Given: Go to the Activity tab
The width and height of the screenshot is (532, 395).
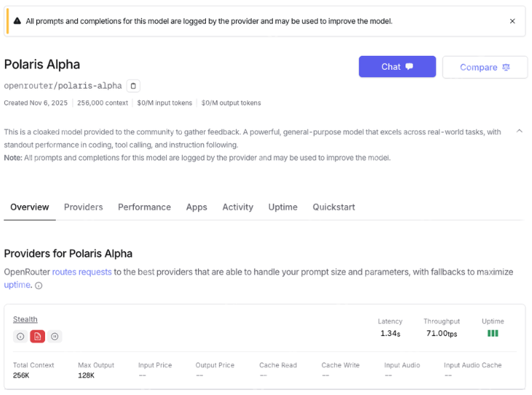Looking at the screenshot, I should [237, 207].
